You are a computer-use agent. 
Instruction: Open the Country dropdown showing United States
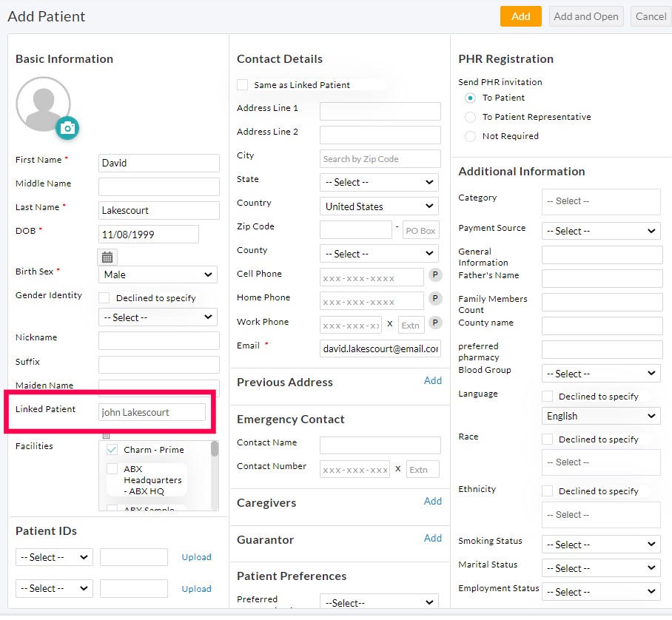pos(378,206)
